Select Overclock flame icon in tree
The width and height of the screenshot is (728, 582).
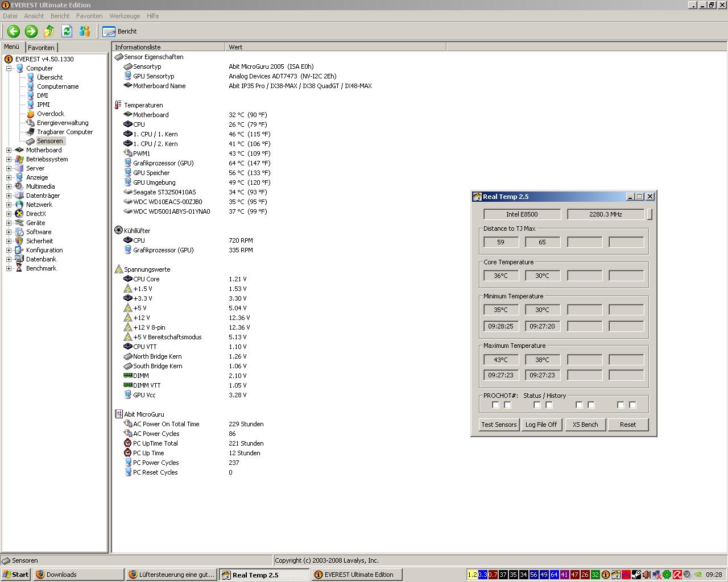tap(31, 114)
